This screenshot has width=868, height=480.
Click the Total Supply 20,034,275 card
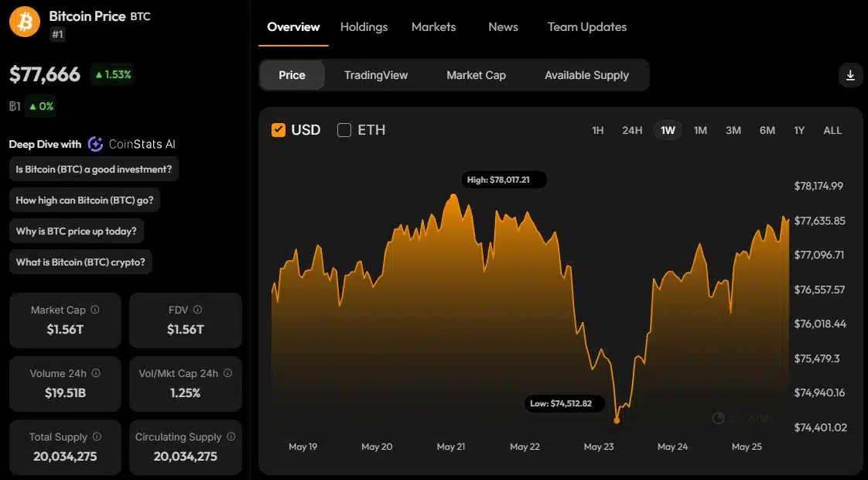pyautogui.click(x=65, y=447)
